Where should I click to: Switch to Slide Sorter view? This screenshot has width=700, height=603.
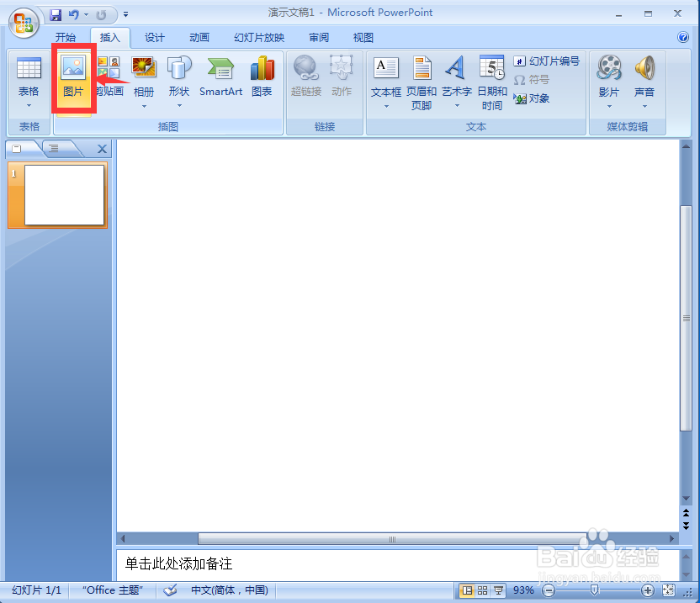[x=483, y=590]
